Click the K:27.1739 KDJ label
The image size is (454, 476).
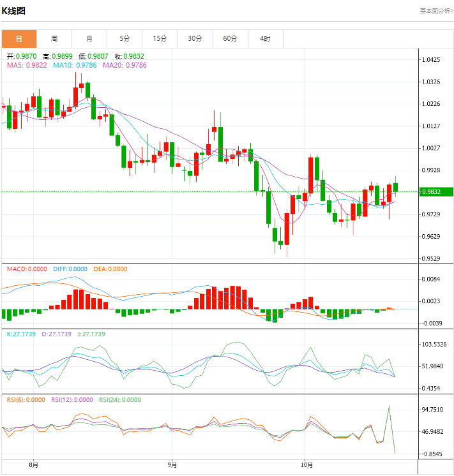21,334
